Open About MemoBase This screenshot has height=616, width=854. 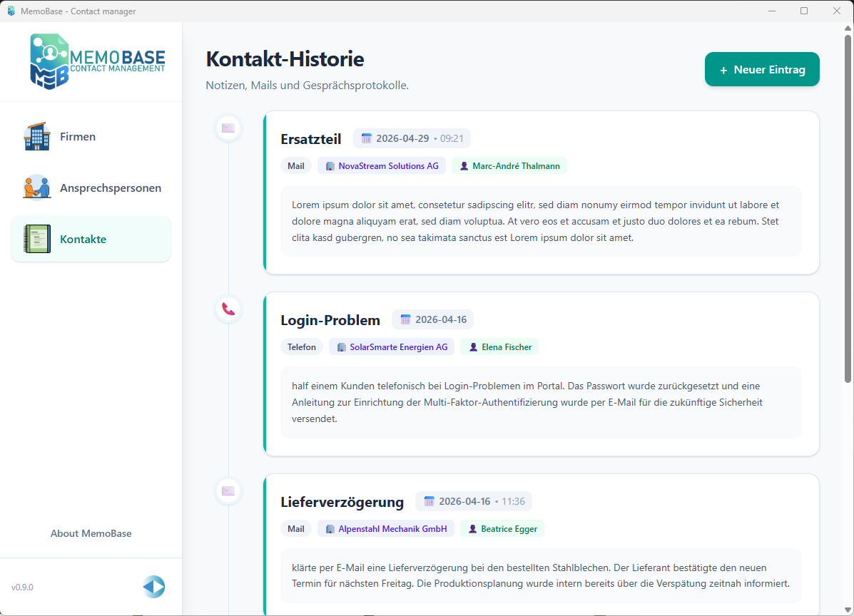pyautogui.click(x=91, y=533)
